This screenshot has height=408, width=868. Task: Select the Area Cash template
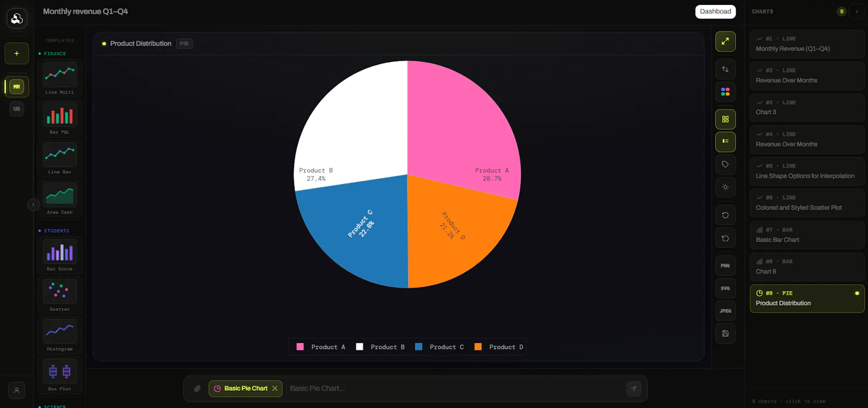(x=60, y=199)
